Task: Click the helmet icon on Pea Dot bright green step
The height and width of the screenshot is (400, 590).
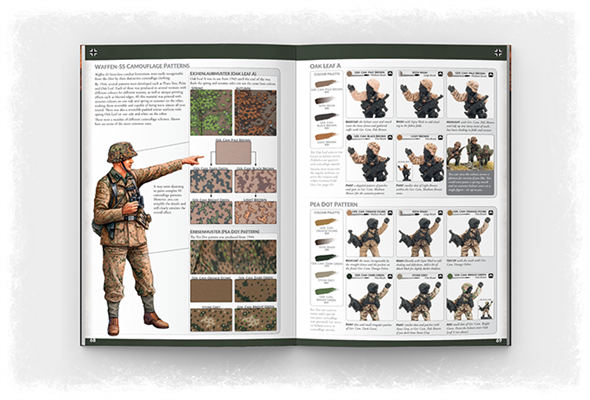Action: click(490, 276)
